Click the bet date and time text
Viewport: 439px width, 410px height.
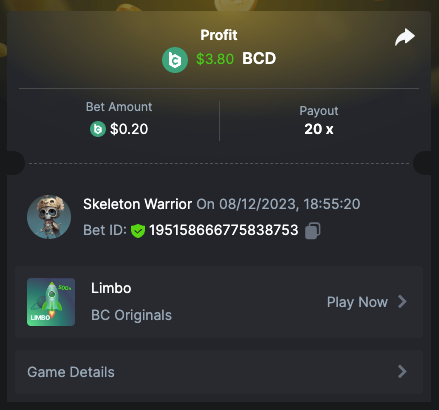[x=278, y=204]
